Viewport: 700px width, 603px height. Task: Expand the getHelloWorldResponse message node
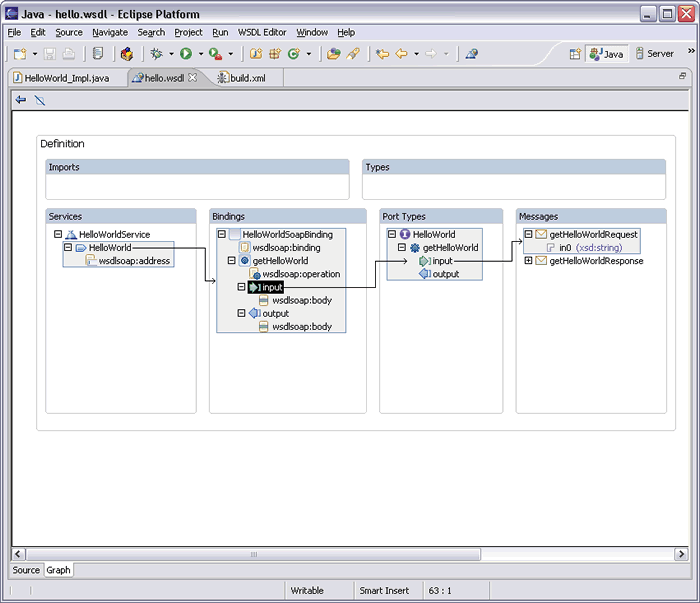pyautogui.click(x=528, y=261)
